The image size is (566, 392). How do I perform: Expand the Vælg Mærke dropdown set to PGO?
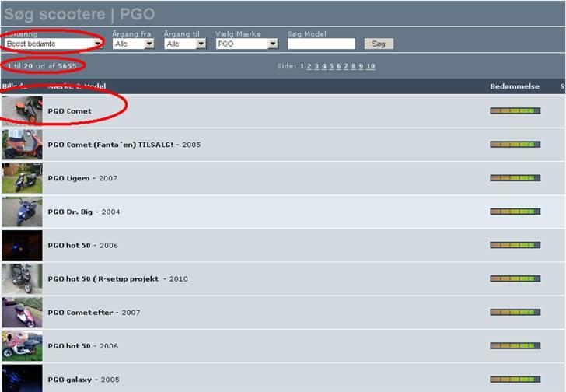246,44
